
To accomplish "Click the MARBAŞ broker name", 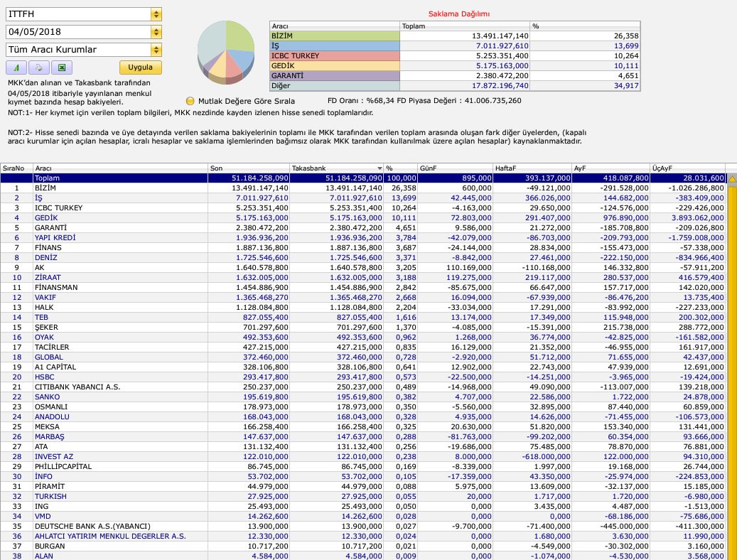I will pos(49,437).
